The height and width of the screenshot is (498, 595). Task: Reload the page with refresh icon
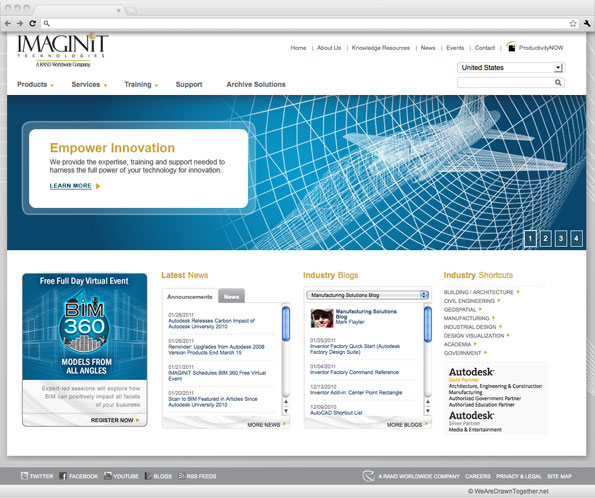33,24
